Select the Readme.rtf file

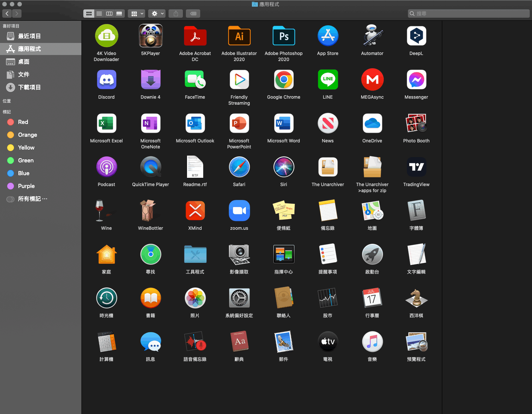click(x=195, y=167)
